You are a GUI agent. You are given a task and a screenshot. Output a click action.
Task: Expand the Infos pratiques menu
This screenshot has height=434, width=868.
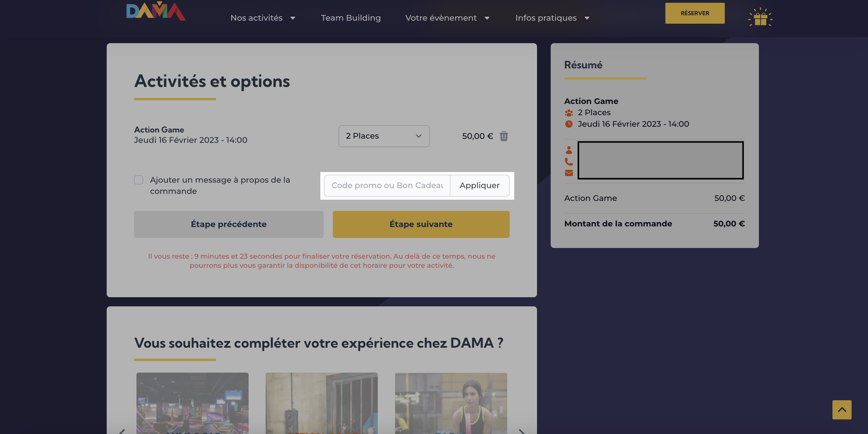552,18
